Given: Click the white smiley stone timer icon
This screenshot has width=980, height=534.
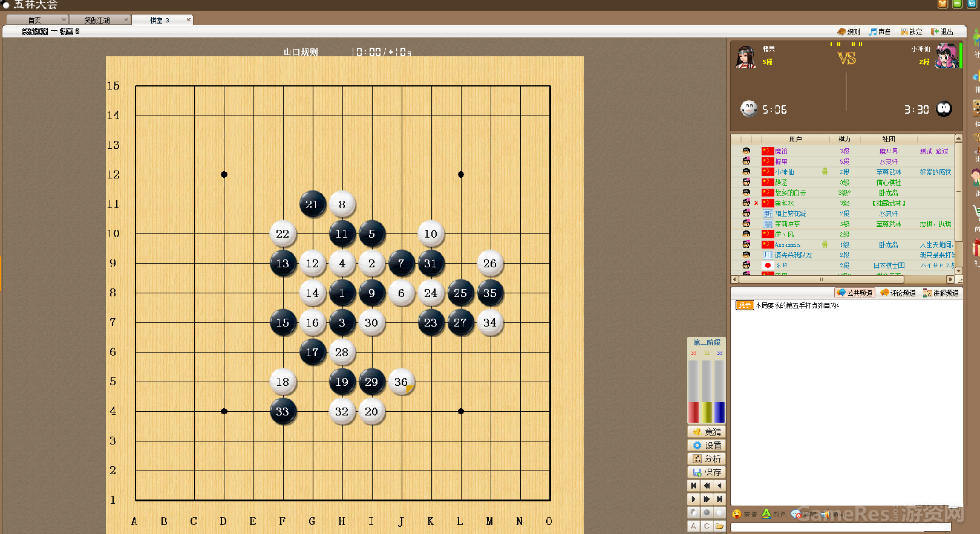Looking at the screenshot, I should 749,109.
